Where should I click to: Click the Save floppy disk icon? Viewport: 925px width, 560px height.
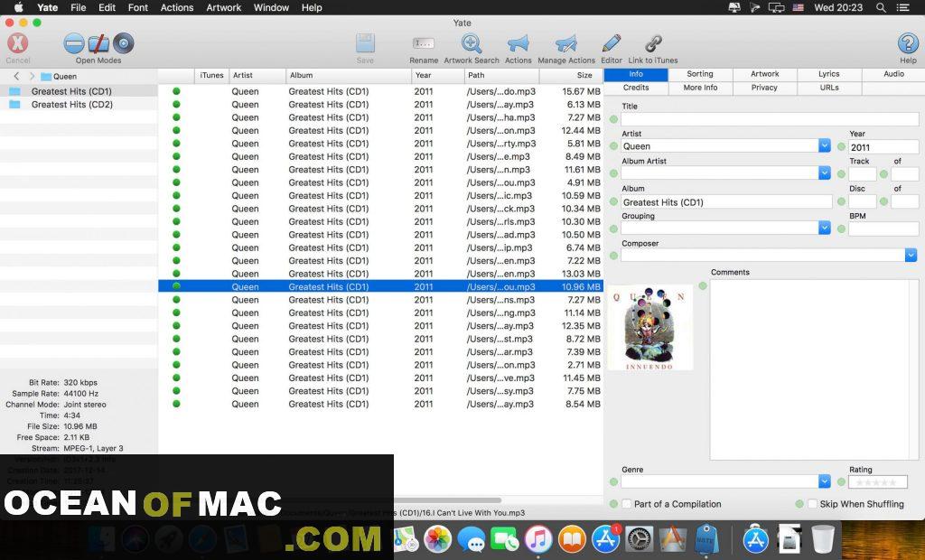pos(365,43)
